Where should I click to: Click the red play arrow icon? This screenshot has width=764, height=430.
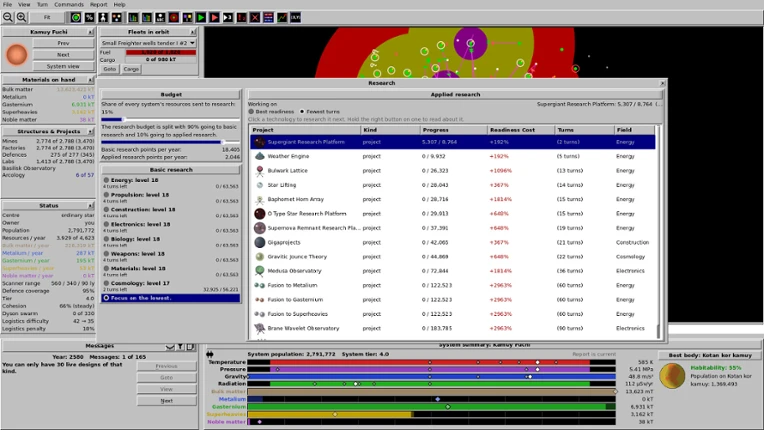214,18
